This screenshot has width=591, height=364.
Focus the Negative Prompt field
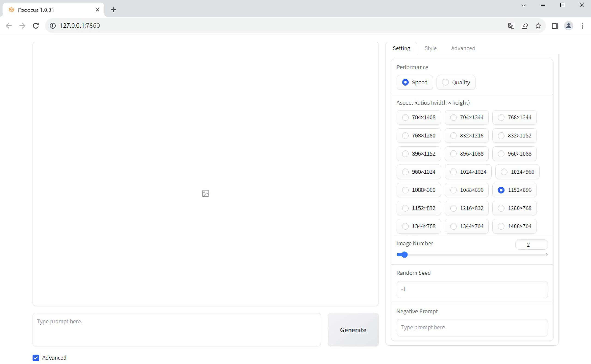tap(472, 327)
